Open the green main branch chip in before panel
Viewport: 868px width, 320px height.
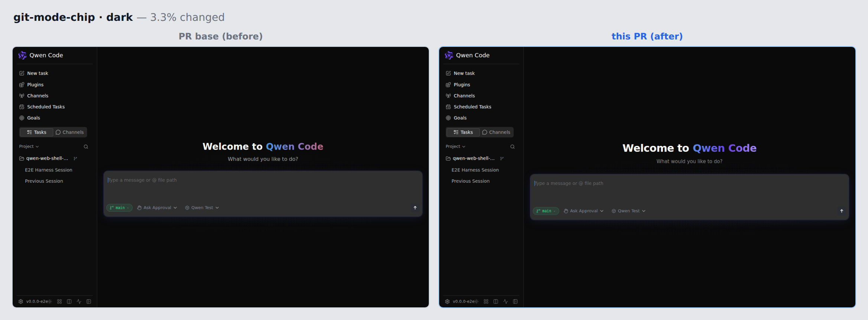[119, 208]
